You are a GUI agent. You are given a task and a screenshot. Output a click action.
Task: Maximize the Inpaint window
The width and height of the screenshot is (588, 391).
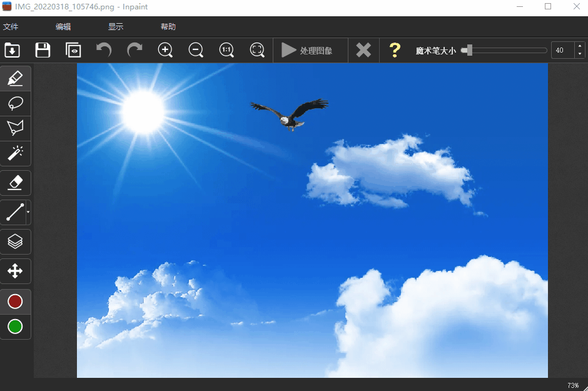pos(548,7)
